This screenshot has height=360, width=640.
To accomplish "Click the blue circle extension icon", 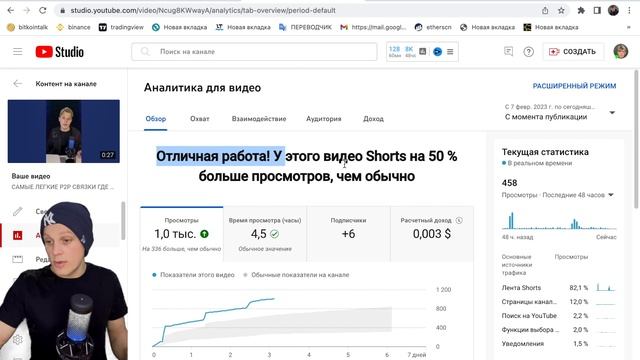I will tap(437, 52).
